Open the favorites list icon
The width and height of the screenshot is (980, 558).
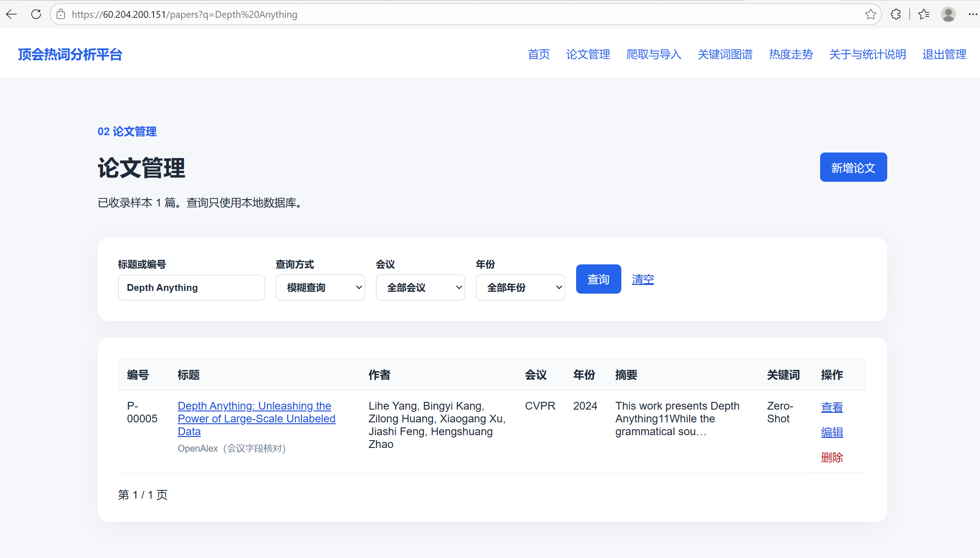click(x=924, y=14)
